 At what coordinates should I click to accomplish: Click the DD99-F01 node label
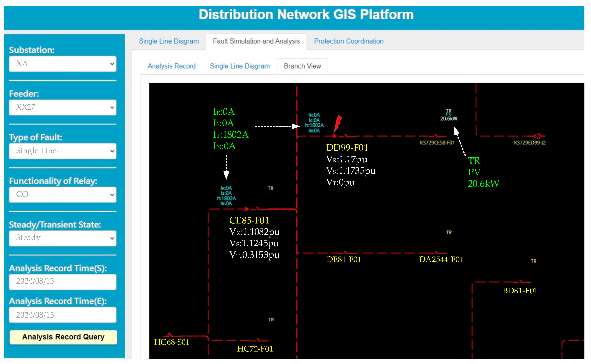(x=347, y=148)
